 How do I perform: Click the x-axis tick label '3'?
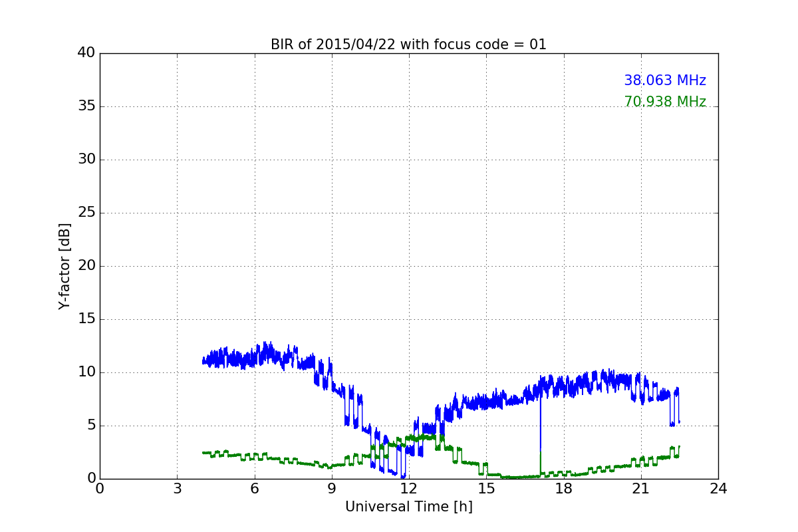pyautogui.click(x=177, y=489)
